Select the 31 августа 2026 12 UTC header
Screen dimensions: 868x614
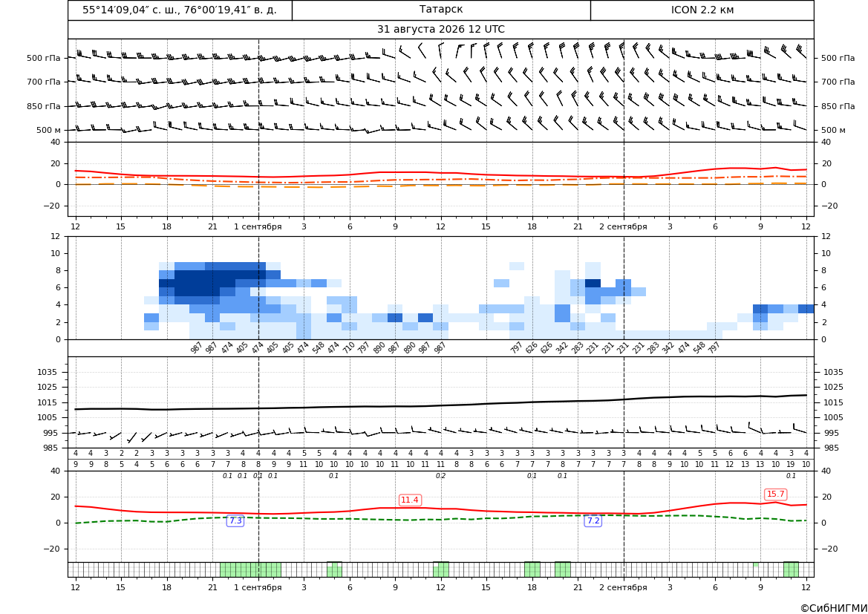pyautogui.click(x=440, y=30)
